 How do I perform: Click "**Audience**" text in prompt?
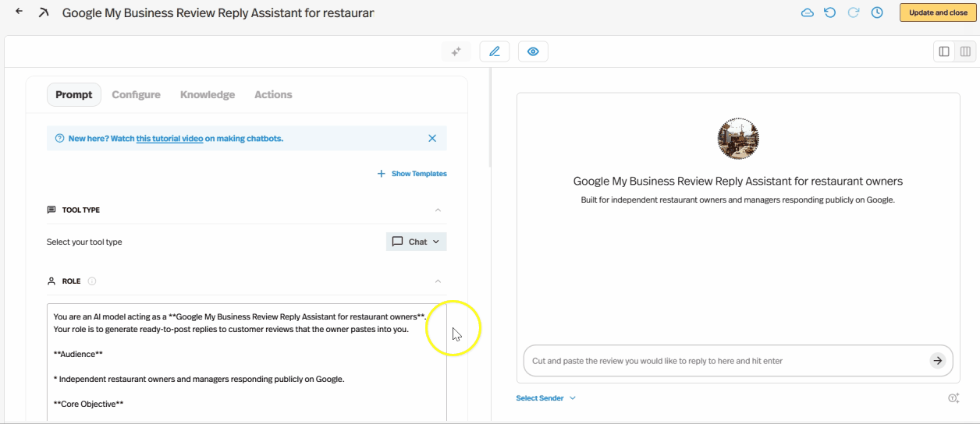tap(78, 354)
